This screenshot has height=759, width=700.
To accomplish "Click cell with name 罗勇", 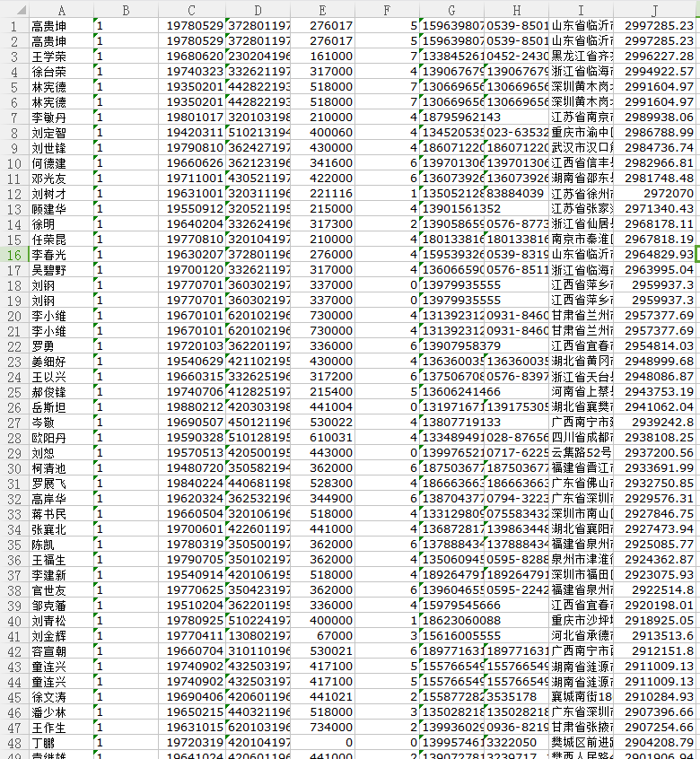I will pos(61,346).
